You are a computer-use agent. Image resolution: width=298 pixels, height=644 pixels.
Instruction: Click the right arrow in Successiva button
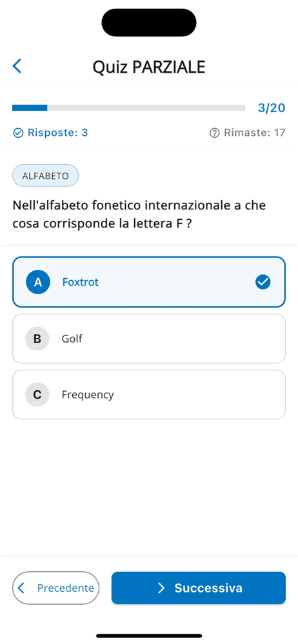tap(161, 588)
